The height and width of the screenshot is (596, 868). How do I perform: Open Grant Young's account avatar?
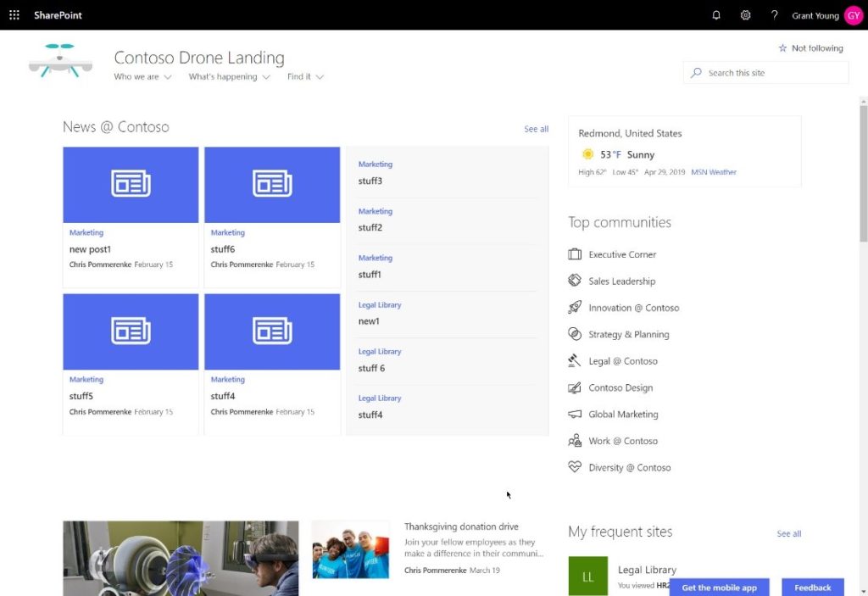(853, 15)
